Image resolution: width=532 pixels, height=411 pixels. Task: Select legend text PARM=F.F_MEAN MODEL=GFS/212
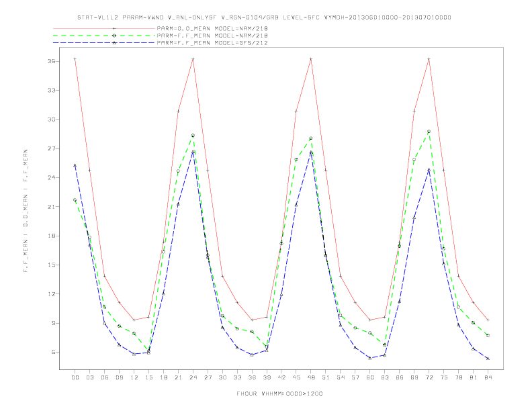click(x=212, y=43)
